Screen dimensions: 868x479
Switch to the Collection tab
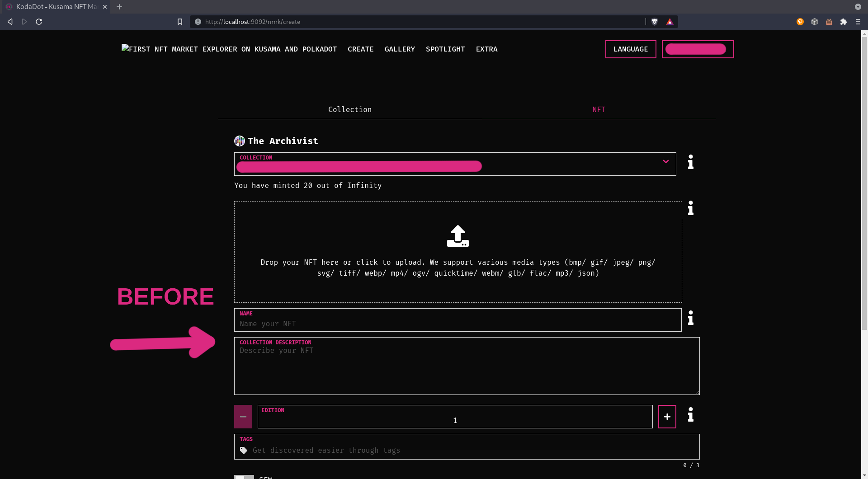tap(350, 109)
